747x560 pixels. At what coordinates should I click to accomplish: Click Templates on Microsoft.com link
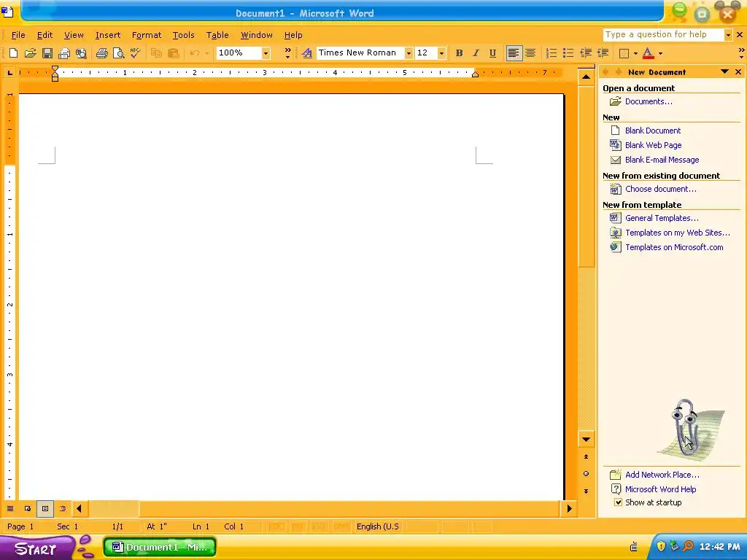pos(674,247)
